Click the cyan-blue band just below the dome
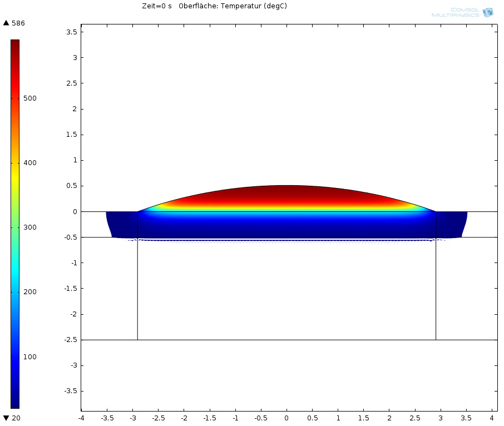 click(286, 213)
